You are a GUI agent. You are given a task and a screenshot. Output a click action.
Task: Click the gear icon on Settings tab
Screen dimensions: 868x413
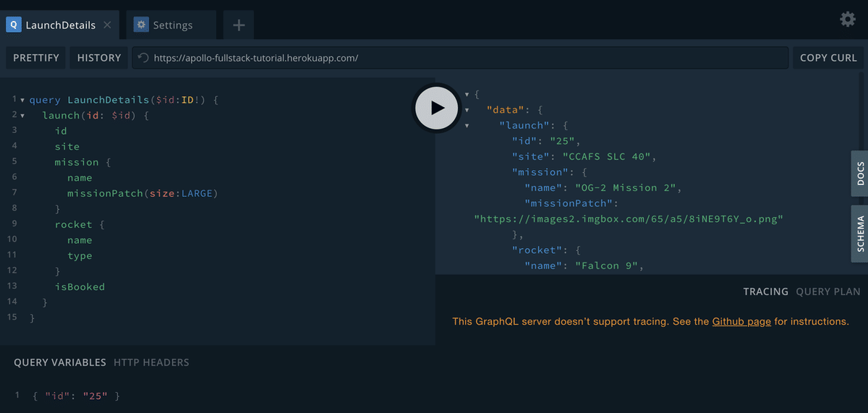tap(141, 25)
